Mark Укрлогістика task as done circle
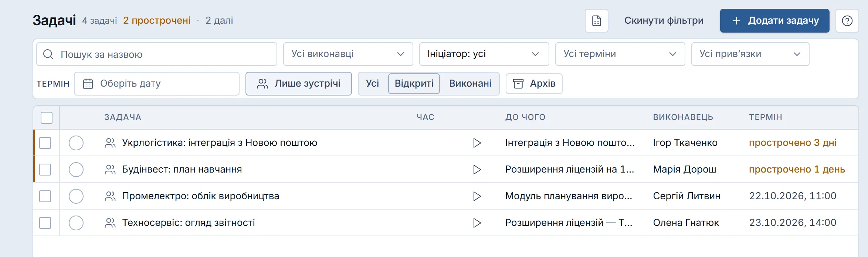868x257 pixels. (76, 143)
